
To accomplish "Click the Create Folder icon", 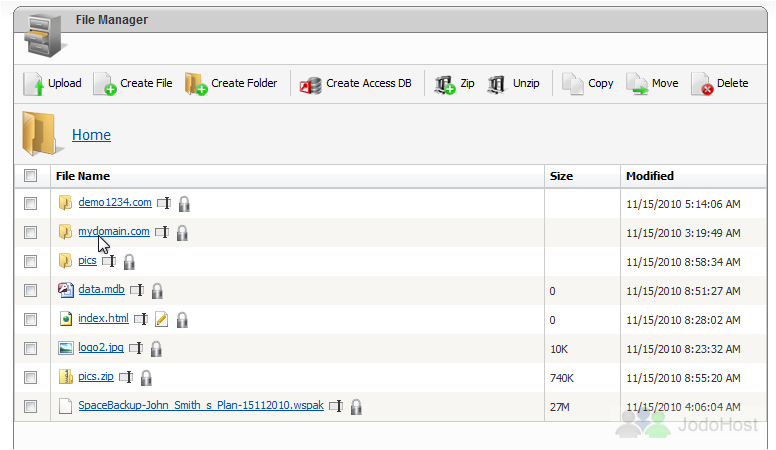I will coord(195,84).
